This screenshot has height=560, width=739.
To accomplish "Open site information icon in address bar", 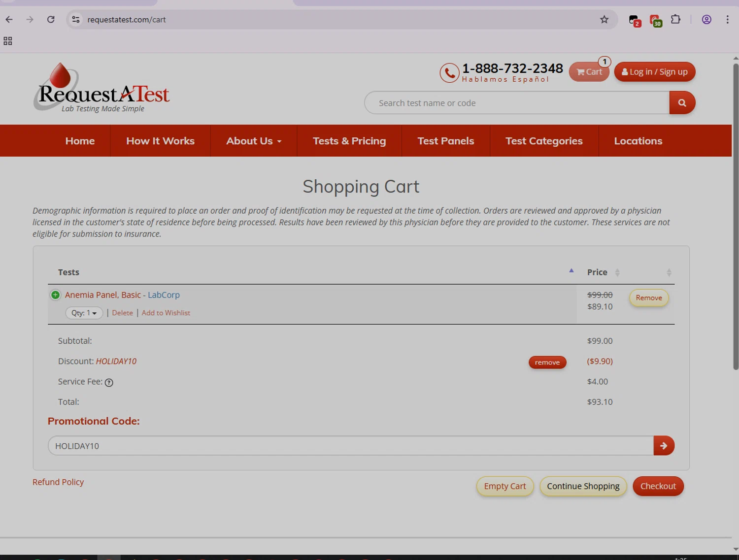I will coord(75,20).
